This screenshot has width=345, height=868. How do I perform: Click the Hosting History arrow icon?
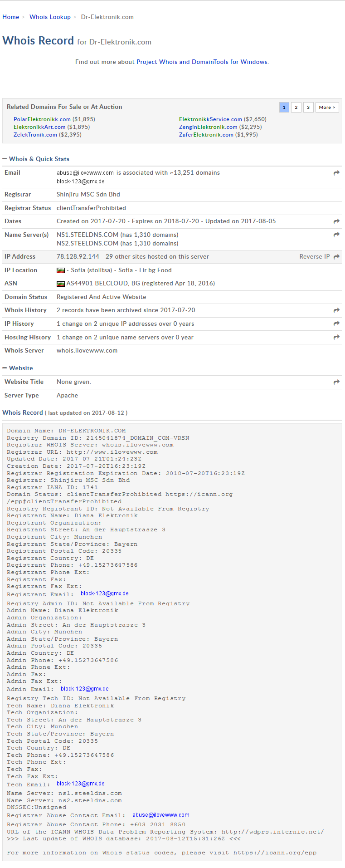click(336, 337)
